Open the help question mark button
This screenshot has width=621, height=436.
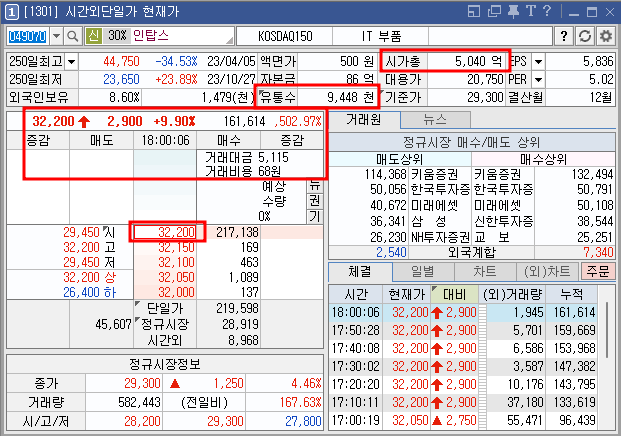[564, 36]
